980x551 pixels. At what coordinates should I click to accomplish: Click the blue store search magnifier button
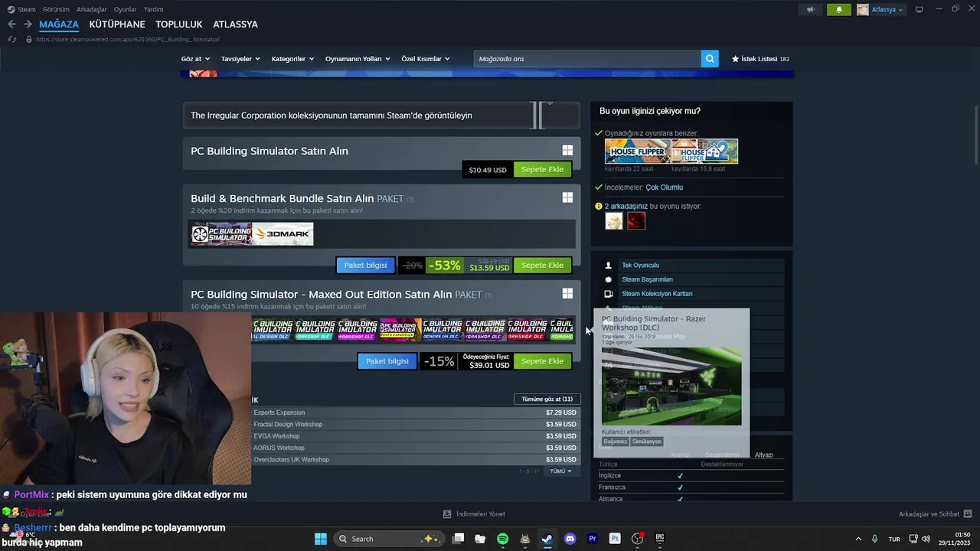(710, 59)
